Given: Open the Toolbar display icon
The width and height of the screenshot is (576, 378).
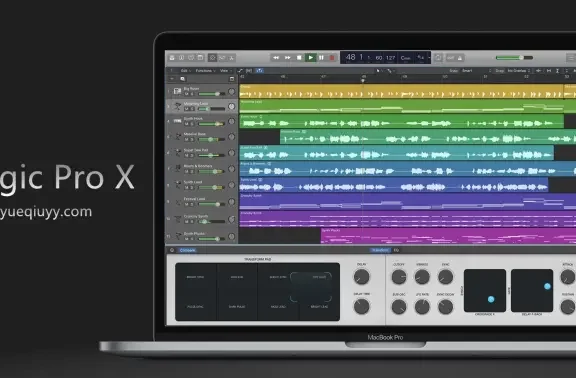Looking at the screenshot, I should pos(201,58).
